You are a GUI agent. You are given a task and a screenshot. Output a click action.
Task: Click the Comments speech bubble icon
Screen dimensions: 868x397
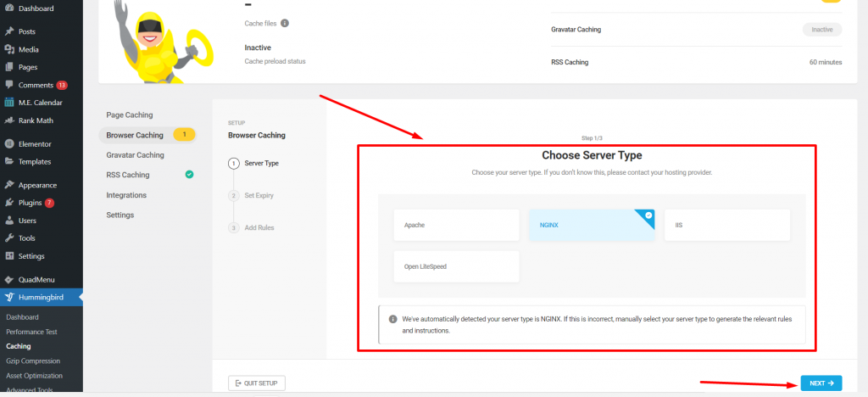[x=9, y=86]
